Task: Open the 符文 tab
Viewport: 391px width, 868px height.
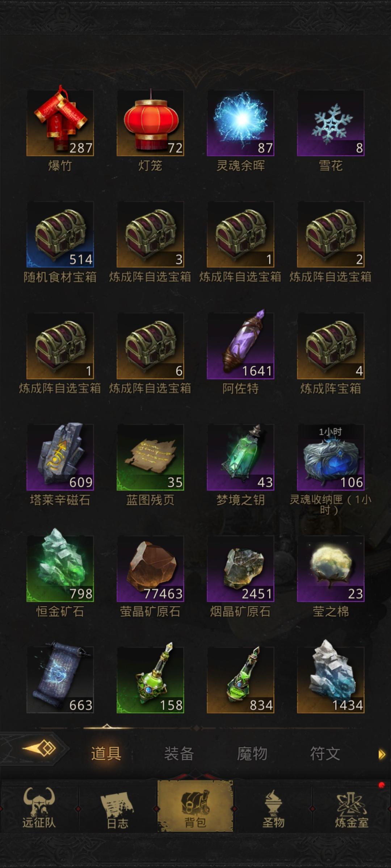Action: point(325,754)
